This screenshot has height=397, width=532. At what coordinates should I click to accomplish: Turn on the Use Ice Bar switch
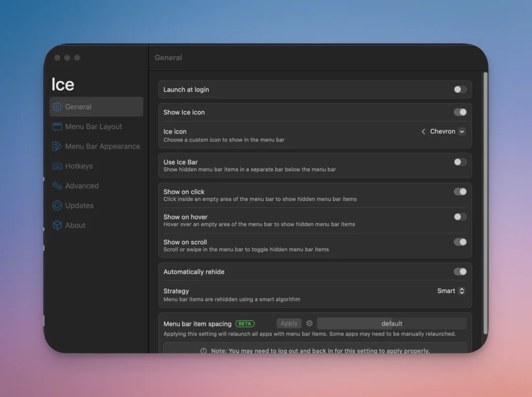point(460,162)
